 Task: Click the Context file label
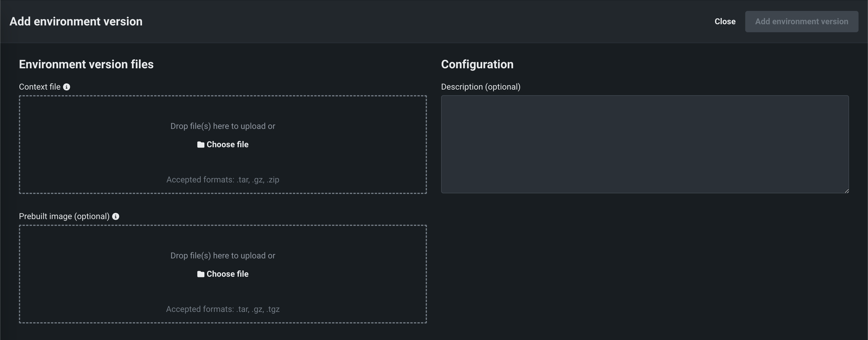40,87
